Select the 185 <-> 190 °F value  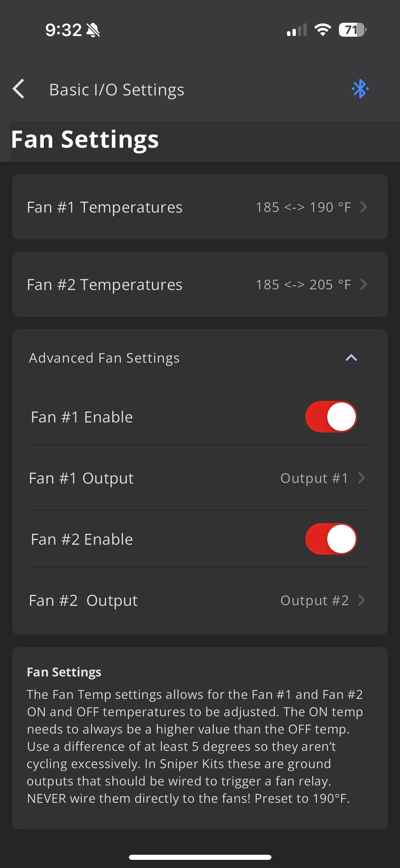click(303, 207)
